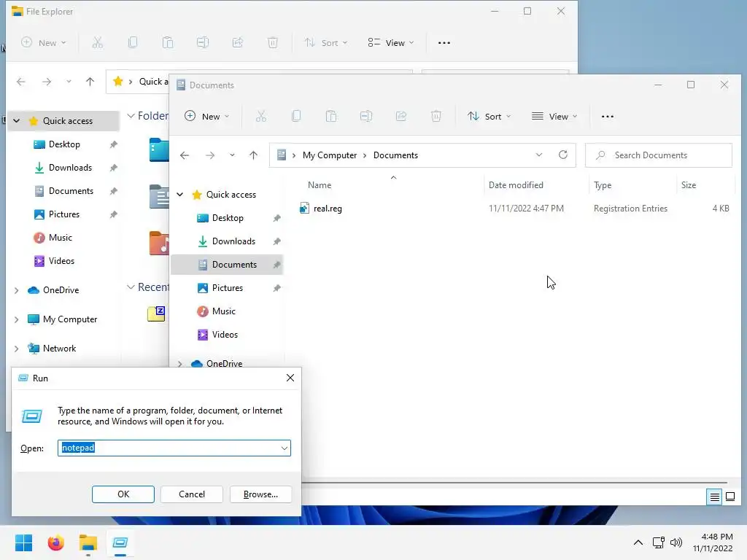The image size is (747, 560).
Task: Open ellipsis menu in File Explorer window
Action: [444, 43]
